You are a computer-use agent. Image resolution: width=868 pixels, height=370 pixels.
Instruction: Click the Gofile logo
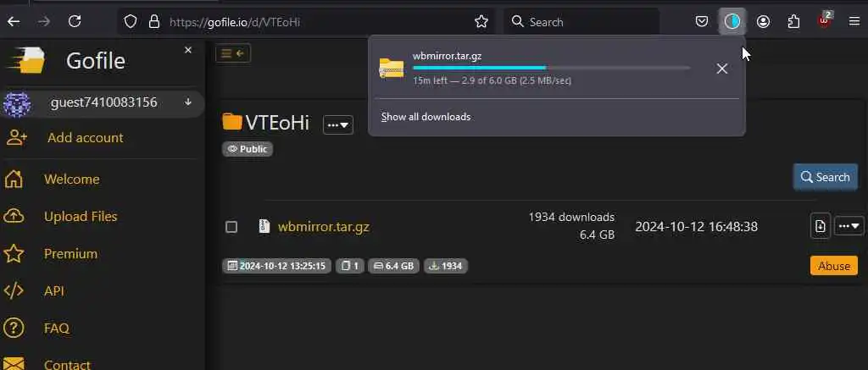25,61
